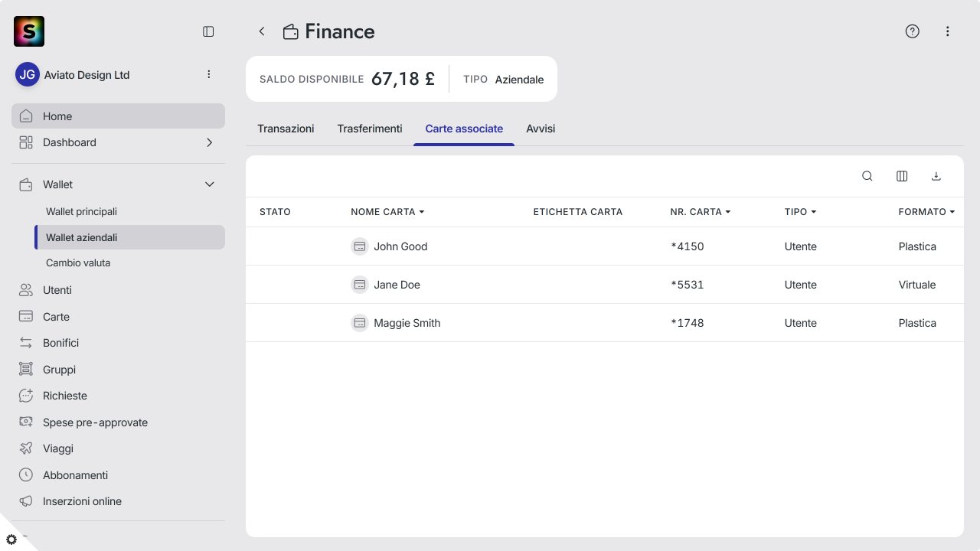980x551 pixels.
Task: Open John Good card row
Action: pos(605,246)
